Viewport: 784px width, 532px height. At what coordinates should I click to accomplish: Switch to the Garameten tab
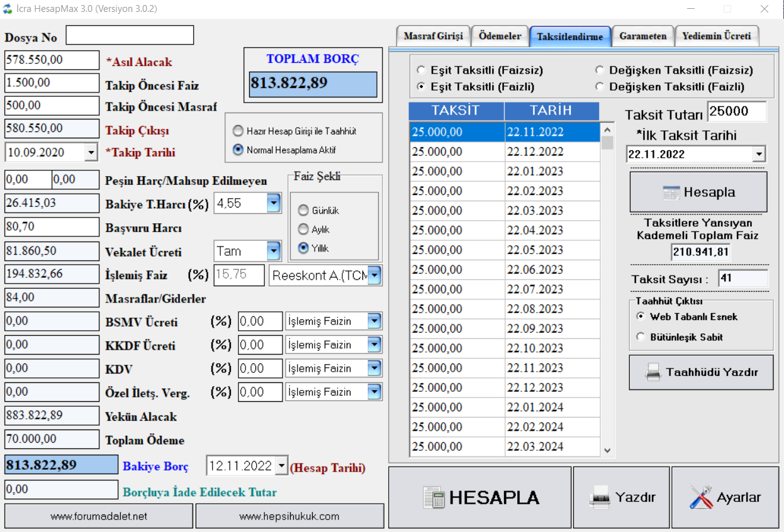click(642, 36)
